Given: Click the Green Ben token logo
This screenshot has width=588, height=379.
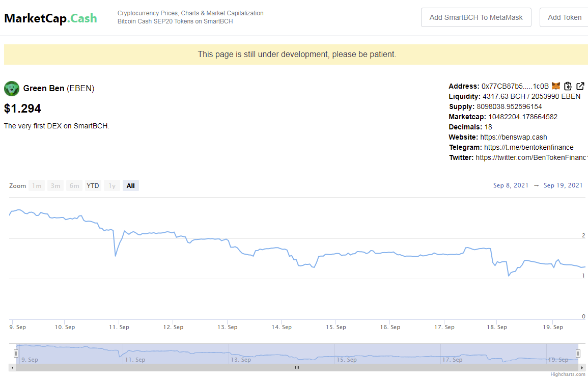Looking at the screenshot, I should coord(12,89).
